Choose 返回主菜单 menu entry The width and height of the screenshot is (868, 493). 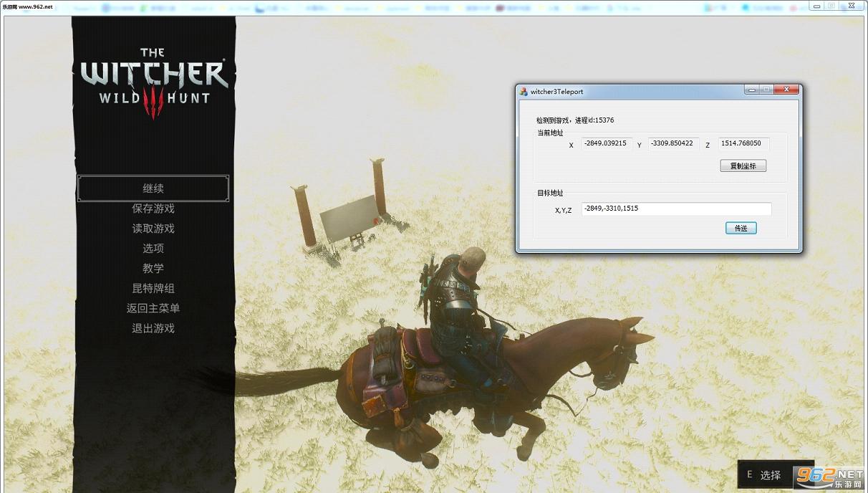[x=153, y=309]
